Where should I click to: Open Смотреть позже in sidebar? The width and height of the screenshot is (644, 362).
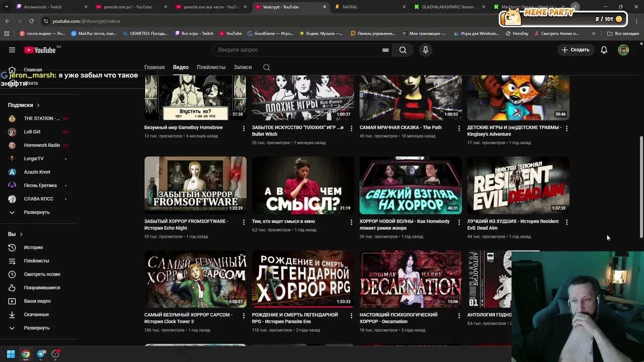pyautogui.click(x=42, y=274)
